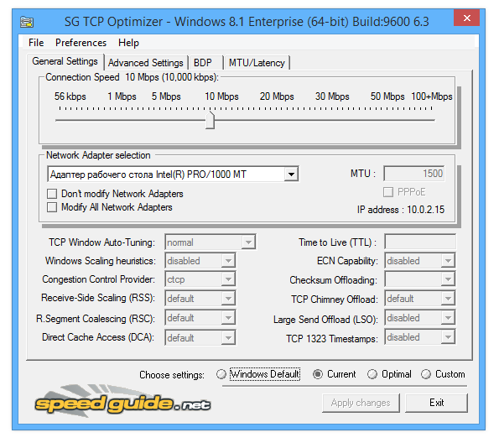The height and width of the screenshot is (448, 499).
Task: Switch to the Advanced Settings tab
Action: 146,63
